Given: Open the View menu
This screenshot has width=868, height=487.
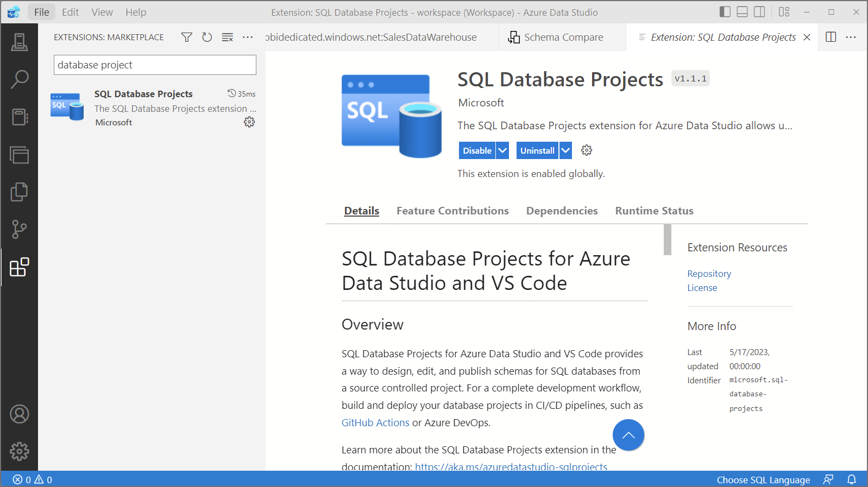Looking at the screenshot, I should (x=102, y=12).
